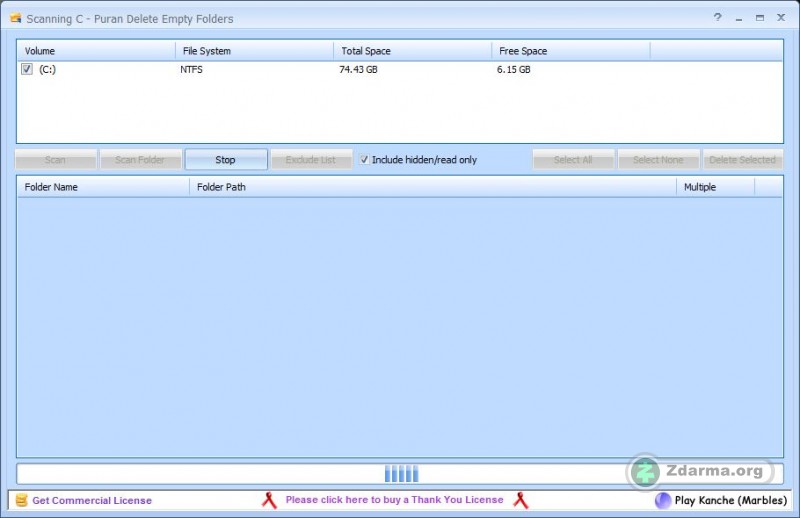Click the scanning progress bar

[x=399, y=474]
